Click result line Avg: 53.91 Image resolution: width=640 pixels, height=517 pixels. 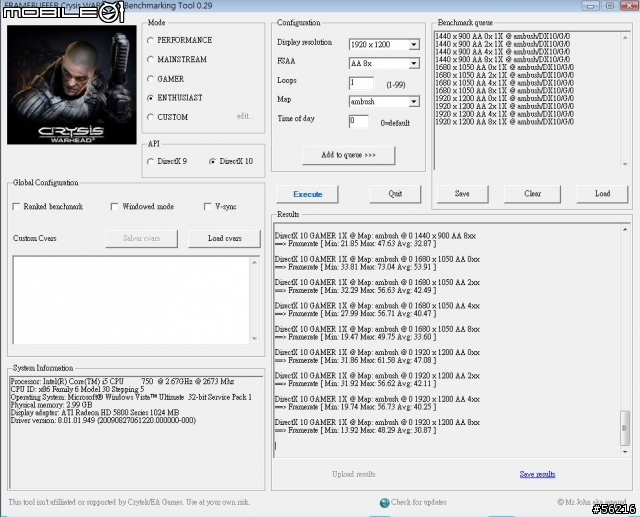click(355, 267)
